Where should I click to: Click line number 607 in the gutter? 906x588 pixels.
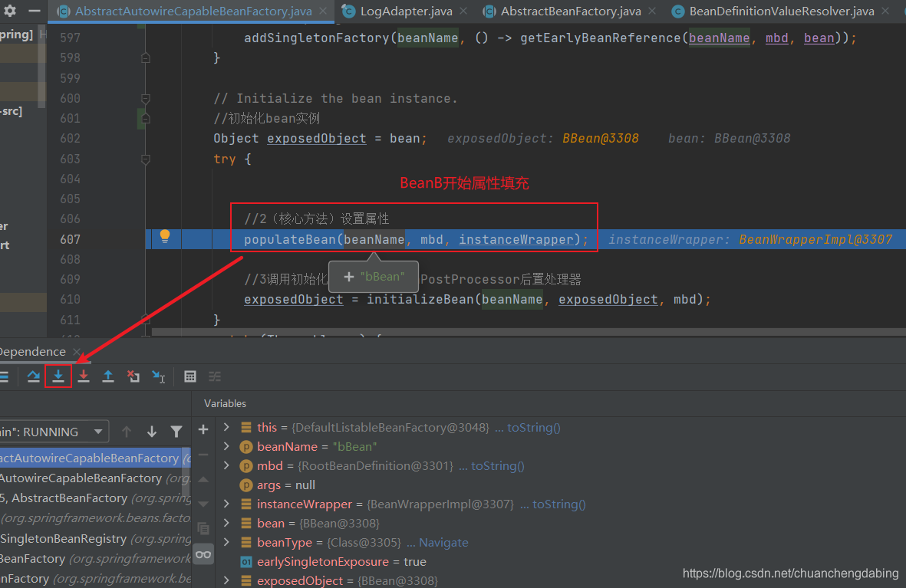pos(70,239)
